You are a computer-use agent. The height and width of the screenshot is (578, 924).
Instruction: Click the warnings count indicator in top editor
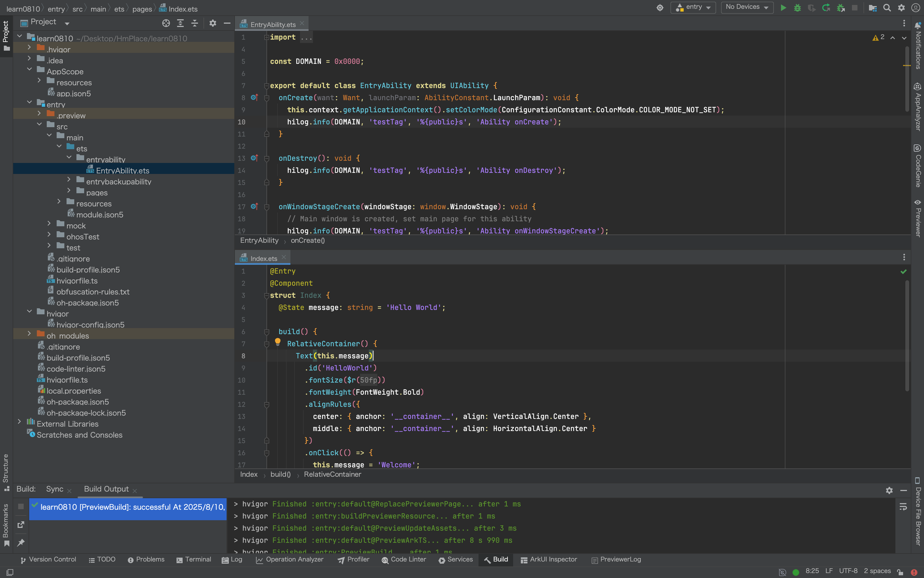coord(878,37)
